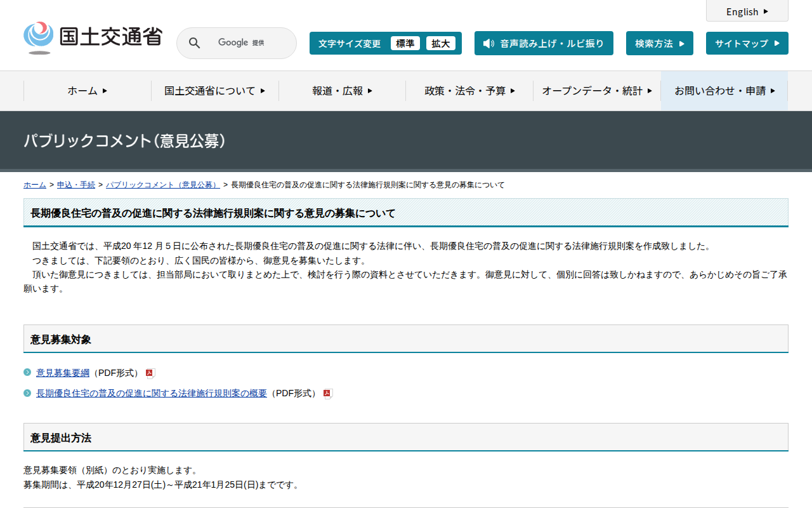
Task: Switch language with the English button
Action: click(x=747, y=11)
